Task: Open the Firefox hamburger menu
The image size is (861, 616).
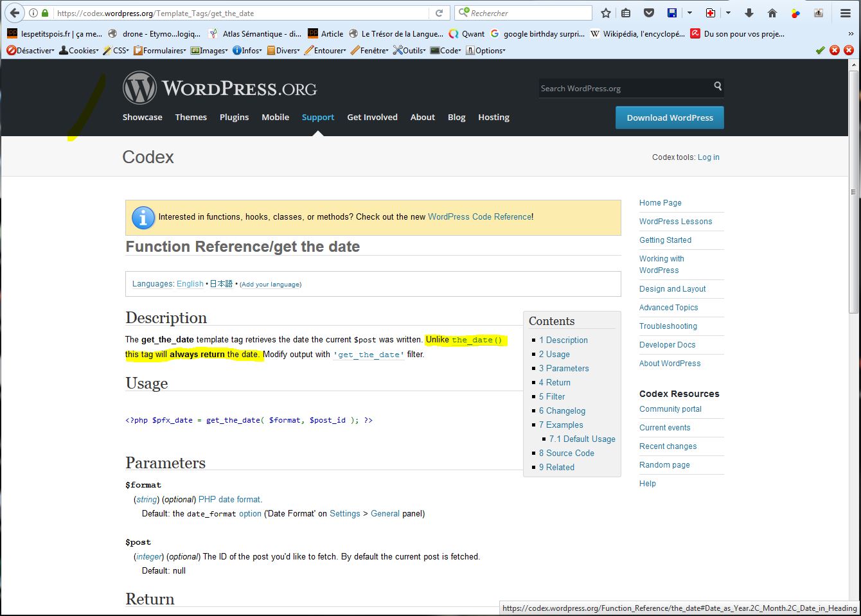Action: tap(846, 13)
